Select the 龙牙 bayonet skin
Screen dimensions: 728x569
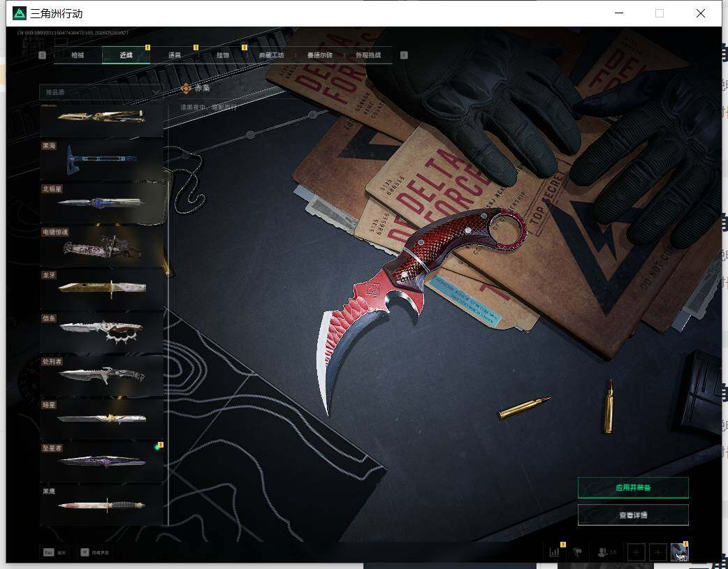102,288
